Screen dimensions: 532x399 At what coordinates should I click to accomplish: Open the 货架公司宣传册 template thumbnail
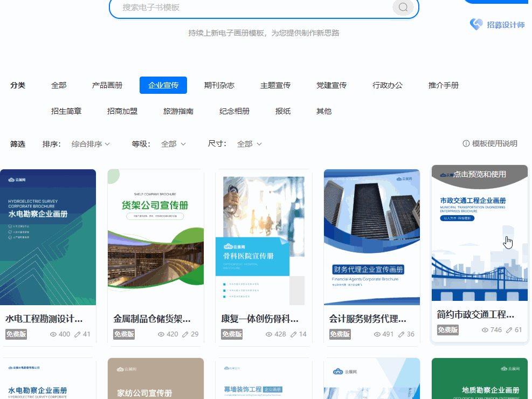156,237
